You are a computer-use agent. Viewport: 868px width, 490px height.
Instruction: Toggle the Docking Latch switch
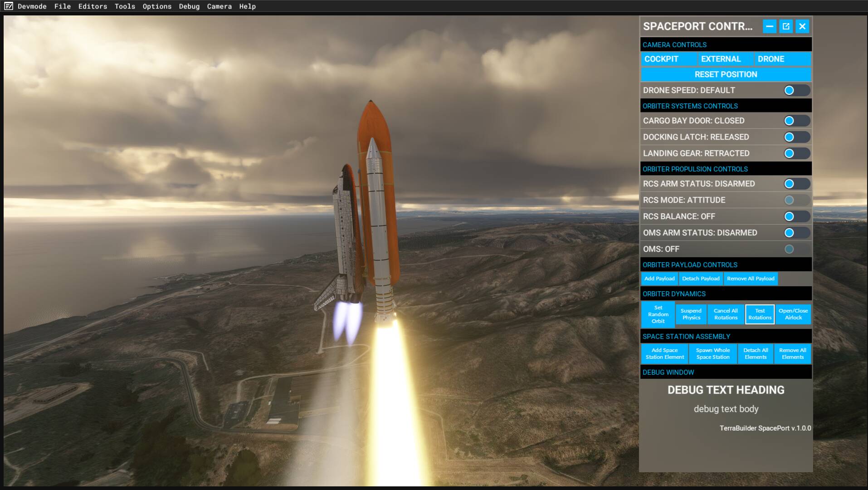click(x=797, y=137)
